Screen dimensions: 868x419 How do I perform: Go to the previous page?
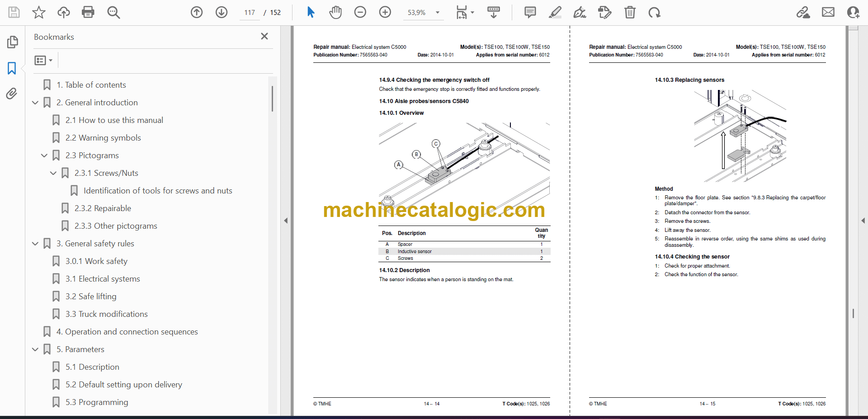197,12
